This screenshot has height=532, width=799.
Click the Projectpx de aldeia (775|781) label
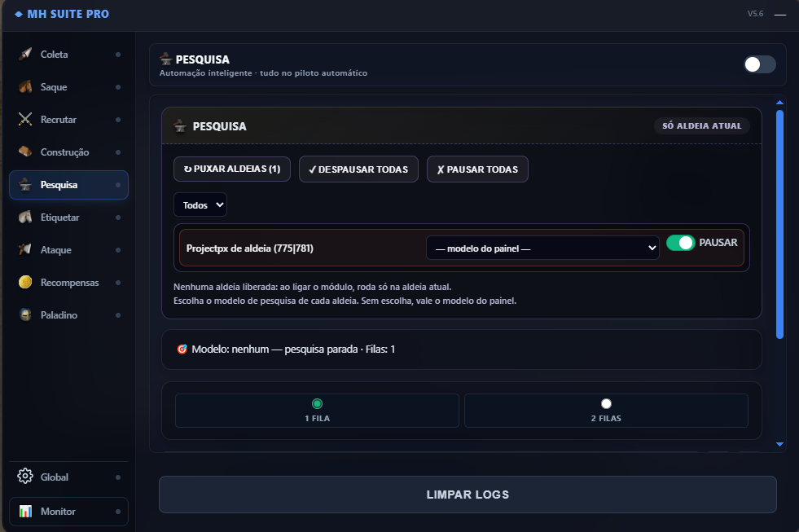click(250, 248)
